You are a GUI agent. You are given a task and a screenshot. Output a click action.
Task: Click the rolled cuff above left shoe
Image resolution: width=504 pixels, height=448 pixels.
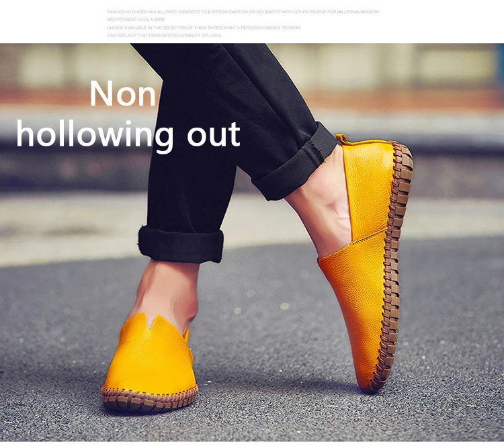point(181,244)
